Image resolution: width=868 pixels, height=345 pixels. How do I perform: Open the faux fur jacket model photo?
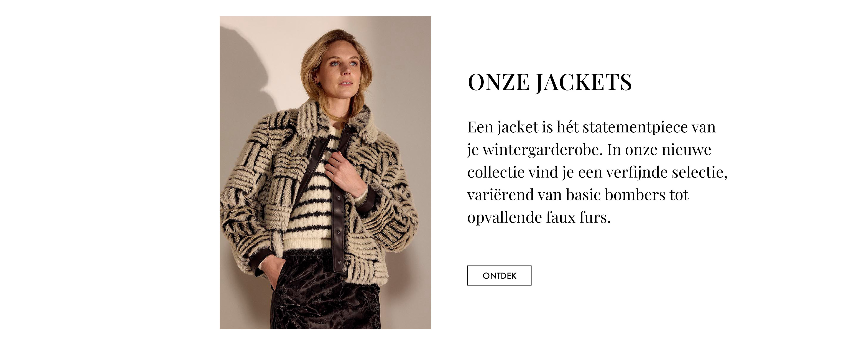click(325, 172)
